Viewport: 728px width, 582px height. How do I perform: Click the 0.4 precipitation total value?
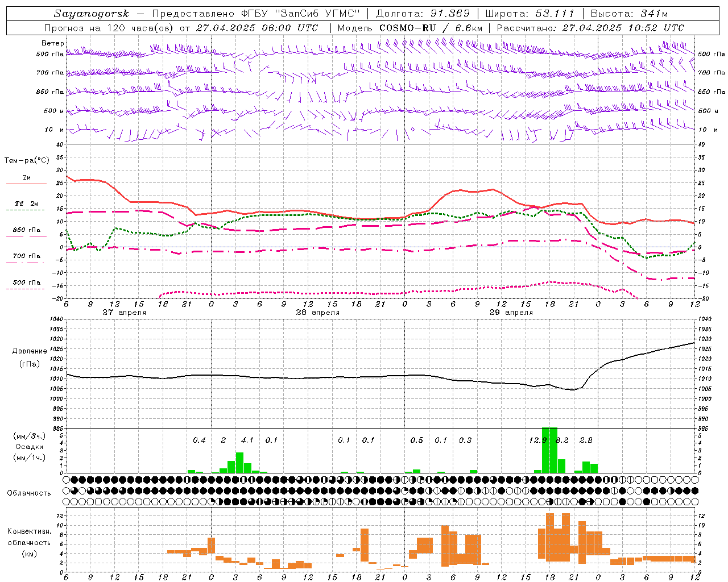coord(199,440)
